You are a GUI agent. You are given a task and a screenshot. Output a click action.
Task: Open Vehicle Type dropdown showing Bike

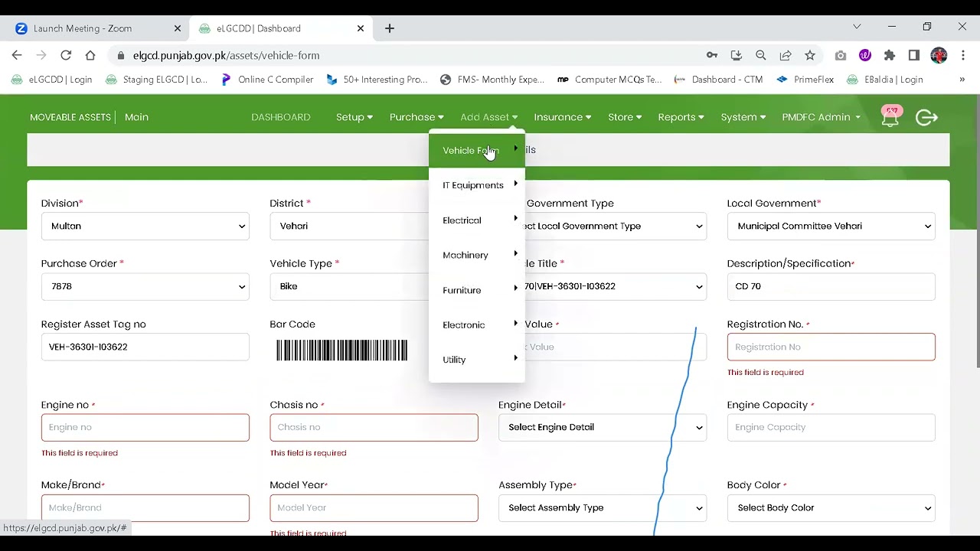point(348,286)
